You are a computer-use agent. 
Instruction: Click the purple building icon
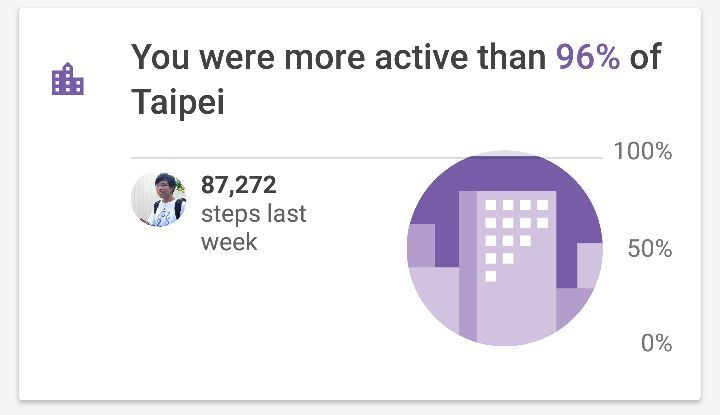68,80
